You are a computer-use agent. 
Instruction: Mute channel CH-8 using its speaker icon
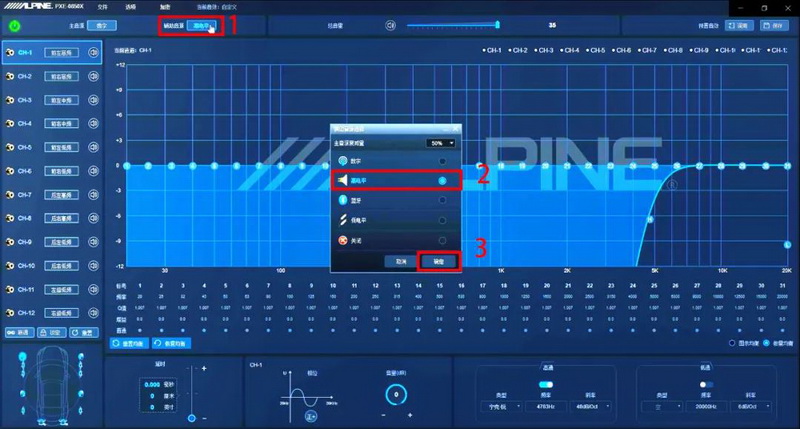point(93,218)
